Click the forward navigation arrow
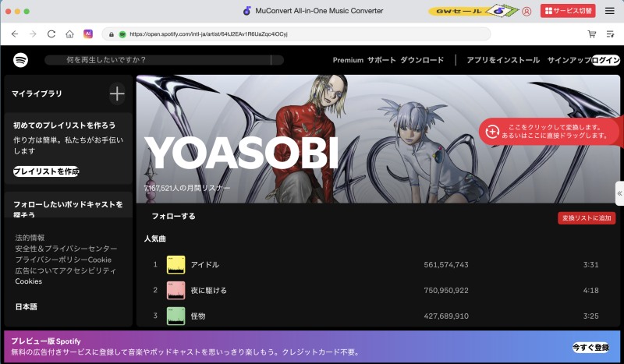This screenshot has height=364, width=624. pos(33,34)
